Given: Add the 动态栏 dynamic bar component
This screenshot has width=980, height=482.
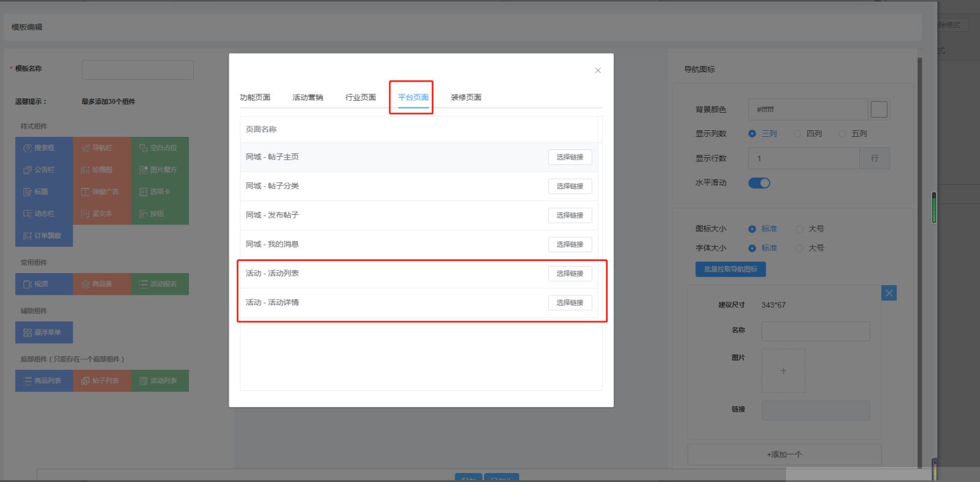Looking at the screenshot, I should click(44, 214).
